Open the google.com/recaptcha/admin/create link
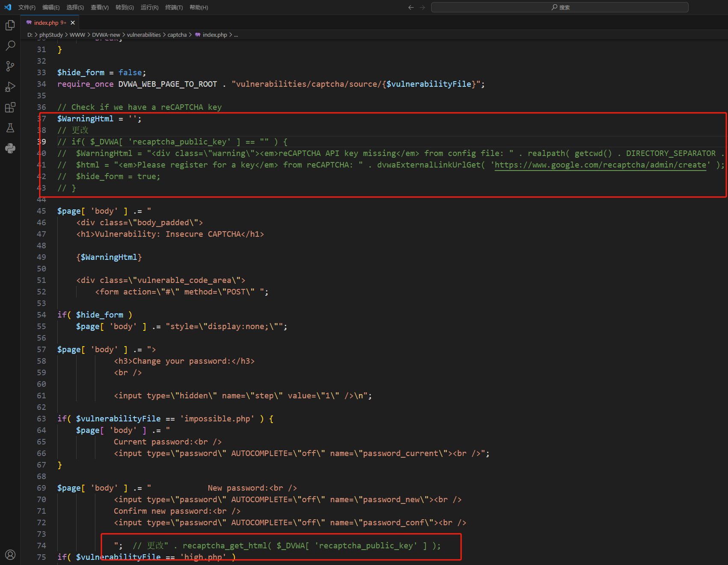The width and height of the screenshot is (728, 565). 601,165
